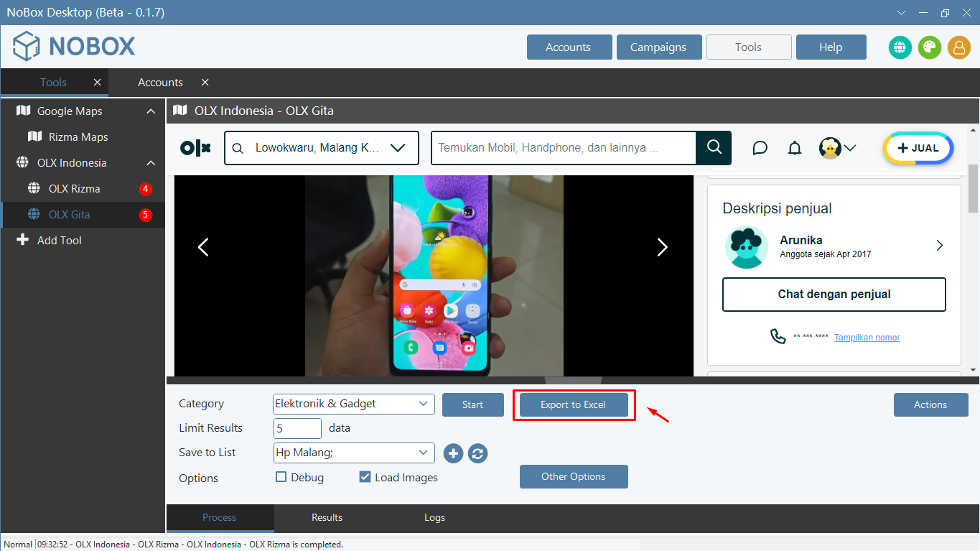Open the Lowokwaru location dropdown
Image resolution: width=980 pixels, height=551 pixels.
tap(321, 148)
